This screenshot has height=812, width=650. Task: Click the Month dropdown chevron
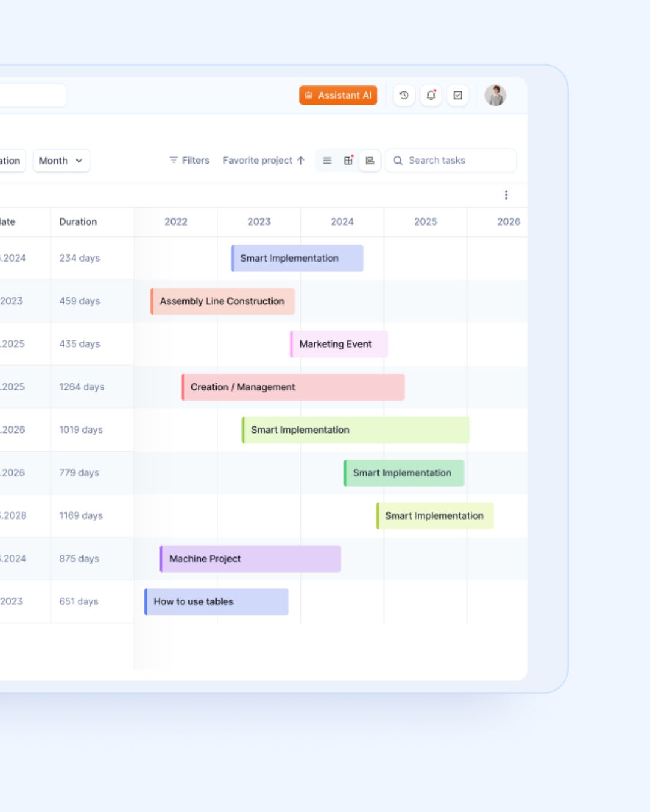point(79,161)
